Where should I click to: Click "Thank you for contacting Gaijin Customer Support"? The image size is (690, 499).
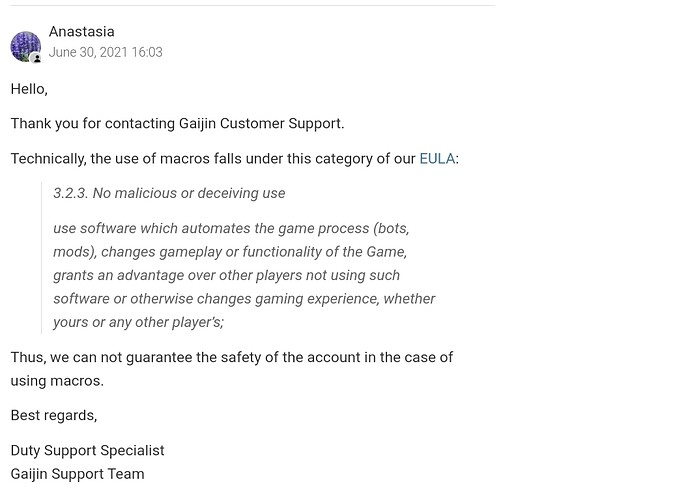177,124
